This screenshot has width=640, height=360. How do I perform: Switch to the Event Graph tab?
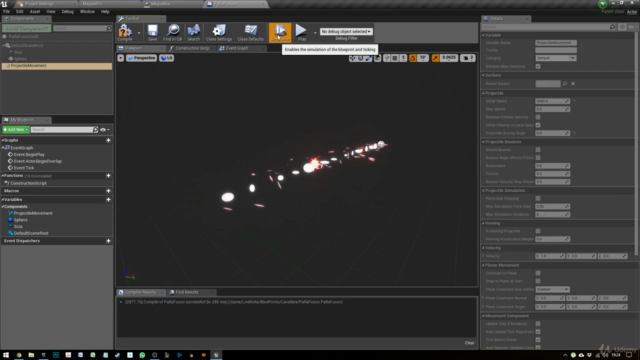point(237,48)
